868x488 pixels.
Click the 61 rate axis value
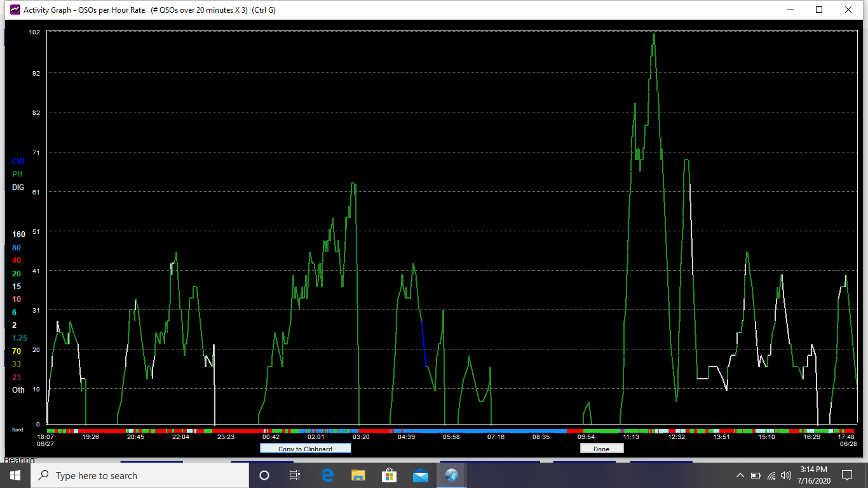click(x=36, y=192)
